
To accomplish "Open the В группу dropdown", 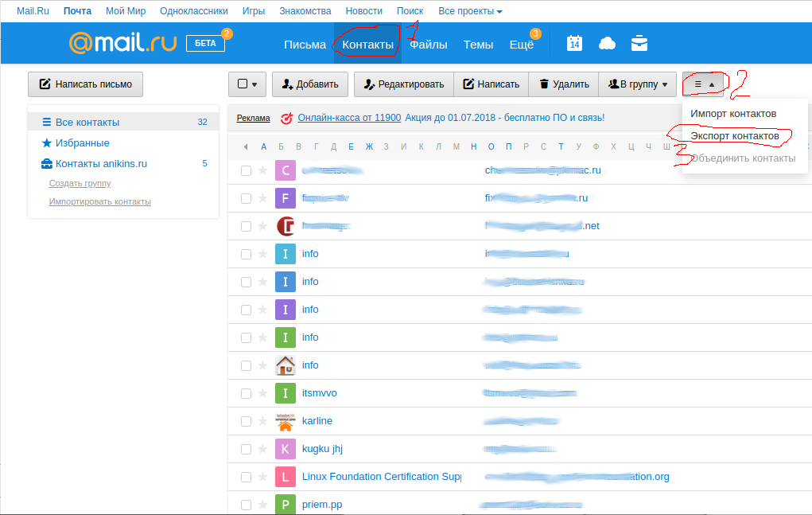I will click(638, 84).
